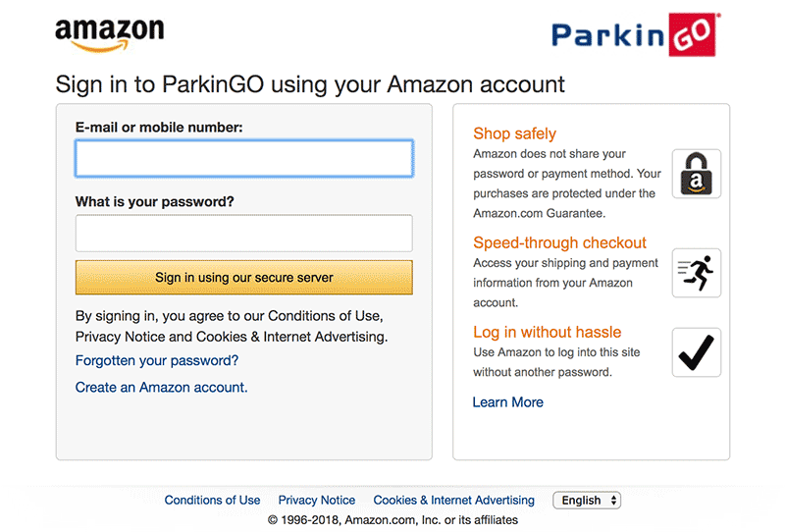Click the Learn More link
Screen dimensions: 785x532
click(507, 402)
